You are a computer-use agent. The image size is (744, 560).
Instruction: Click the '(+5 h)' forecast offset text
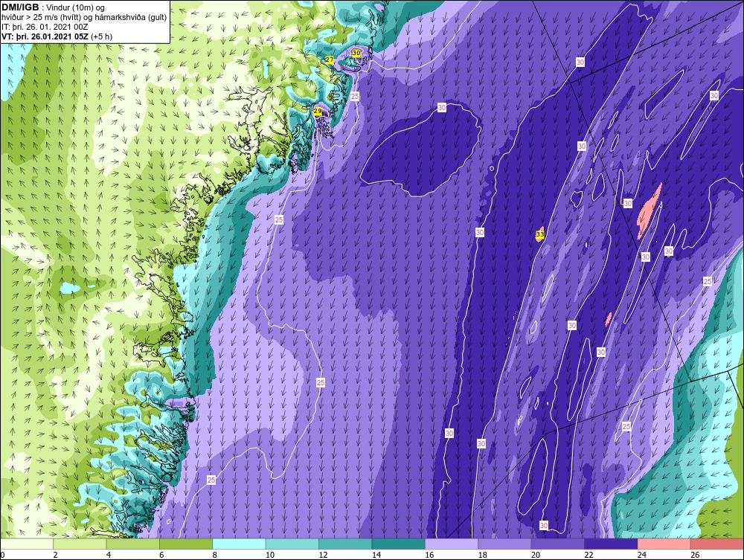[101, 36]
